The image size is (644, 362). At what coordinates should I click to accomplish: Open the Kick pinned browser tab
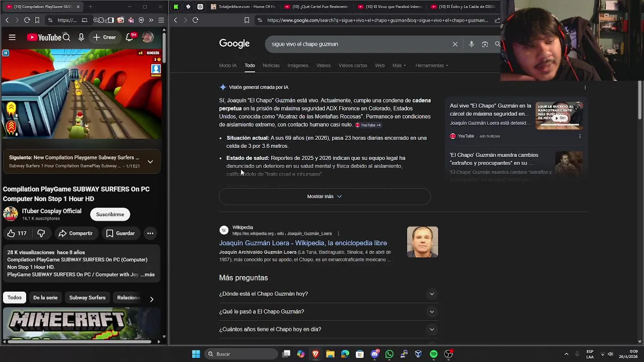point(176,7)
